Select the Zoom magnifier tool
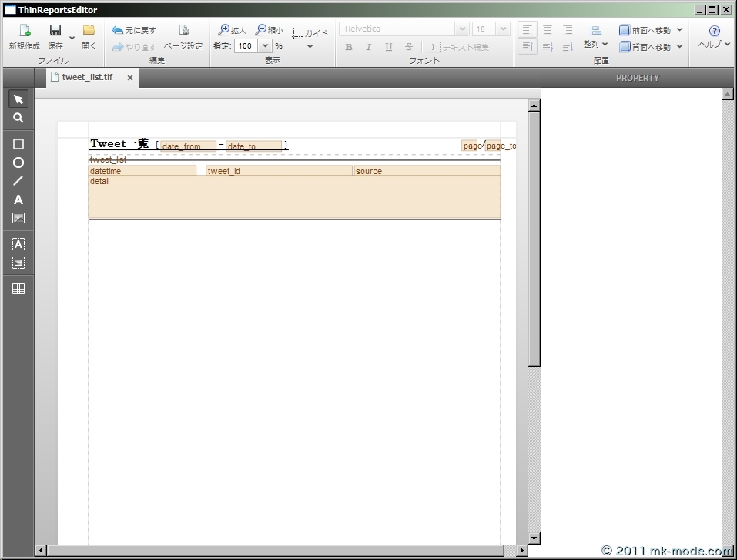Image resolution: width=737 pixels, height=560 pixels. (18, 119)
